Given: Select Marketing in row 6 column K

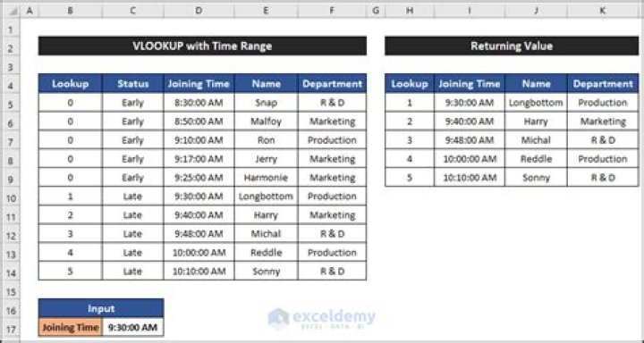Looking at the screenshot, I should point(603,121).
